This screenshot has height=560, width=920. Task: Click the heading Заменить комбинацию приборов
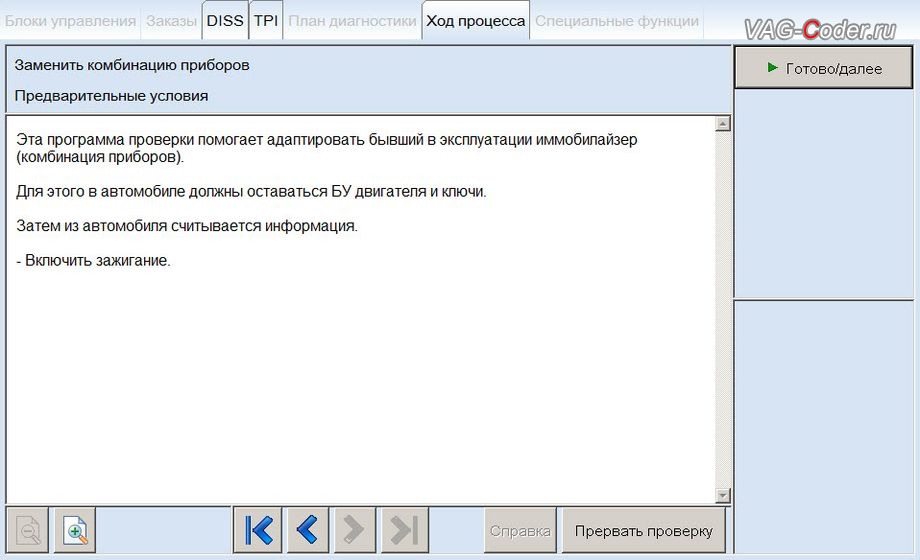(132, 65)
